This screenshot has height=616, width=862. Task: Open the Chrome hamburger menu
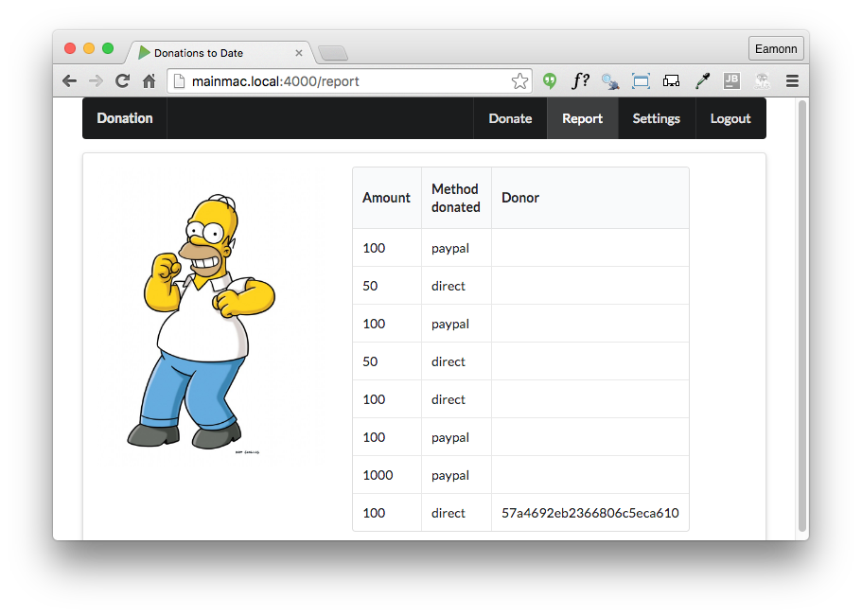click(x=792, y=81)
